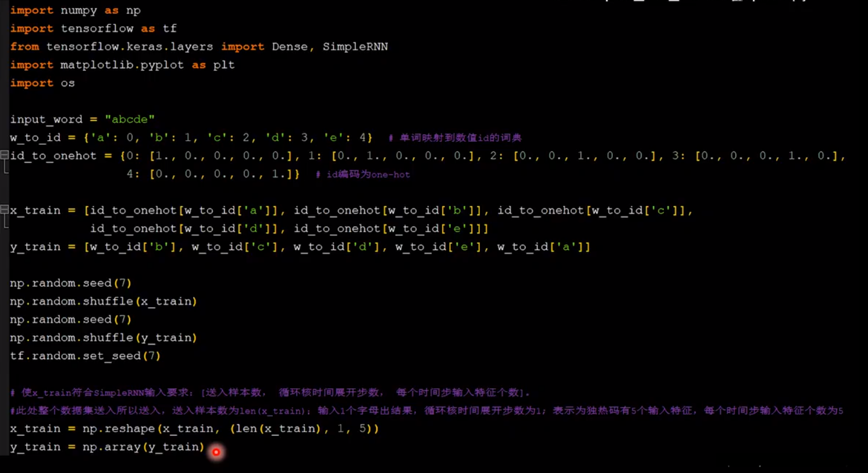Click the tf.random.set_seed(7) statement

pyautogui.click(x=85, y=355)
